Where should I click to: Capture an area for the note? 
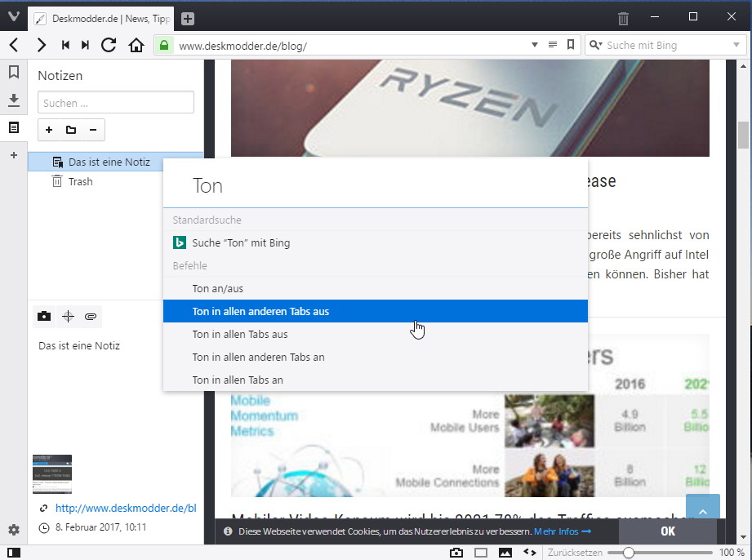68,317
